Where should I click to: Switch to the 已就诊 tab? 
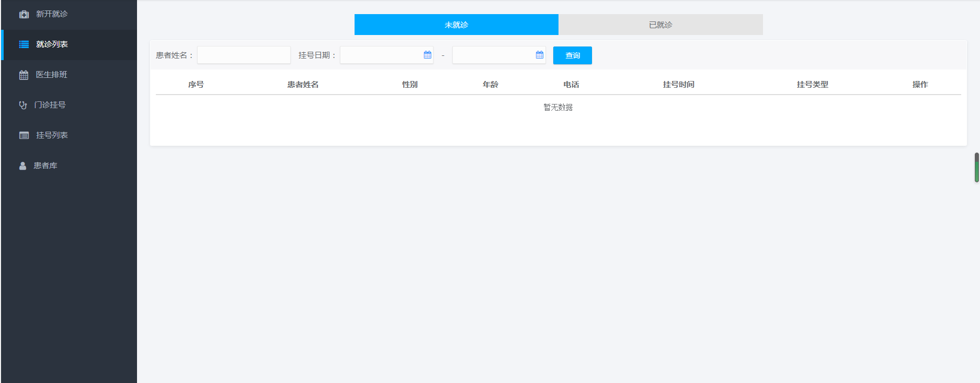[660, 25]
